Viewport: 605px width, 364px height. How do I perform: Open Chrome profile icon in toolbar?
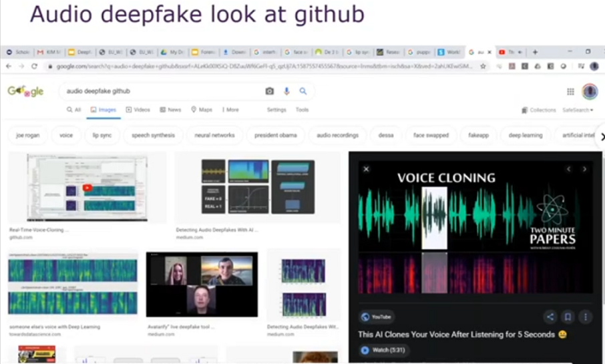pos(594,66)
